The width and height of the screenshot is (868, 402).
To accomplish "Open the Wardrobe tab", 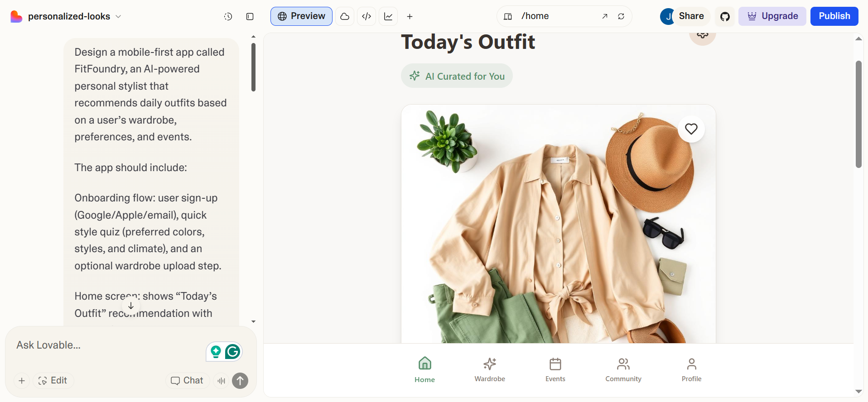I will click(490, 370).
